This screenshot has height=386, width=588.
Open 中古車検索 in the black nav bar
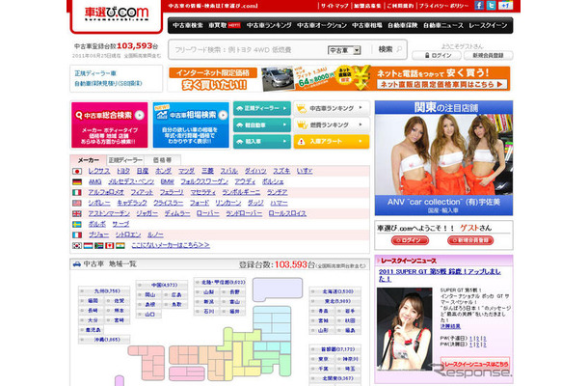click(188, 25)
